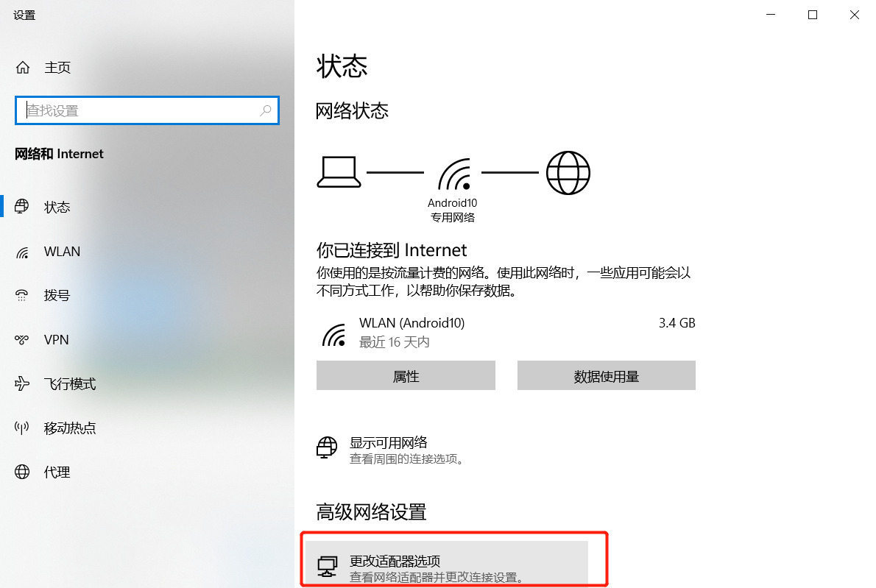Maximize the 设置 window

(813, 15)
